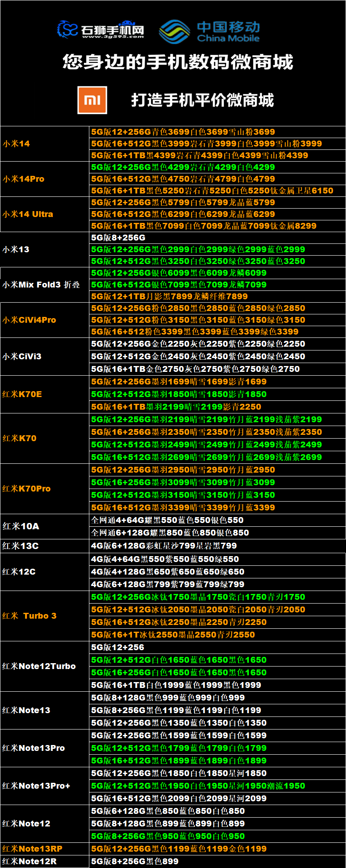Click the 5G版16+256G墨羽2350 row
Screen dimensions: 346x868
[x=218, y=432]
